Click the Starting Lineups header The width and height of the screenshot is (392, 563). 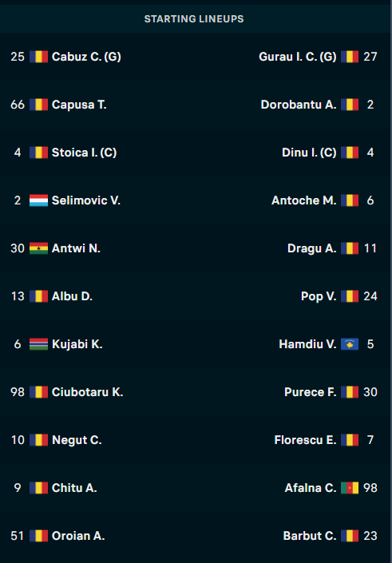coord(194,19)
